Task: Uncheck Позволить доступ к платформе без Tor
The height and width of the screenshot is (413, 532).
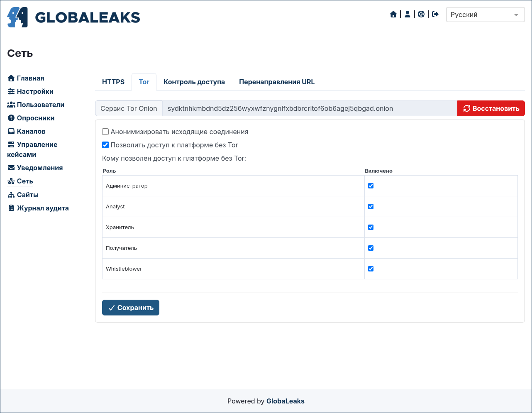Action: [x=105, y=145]
